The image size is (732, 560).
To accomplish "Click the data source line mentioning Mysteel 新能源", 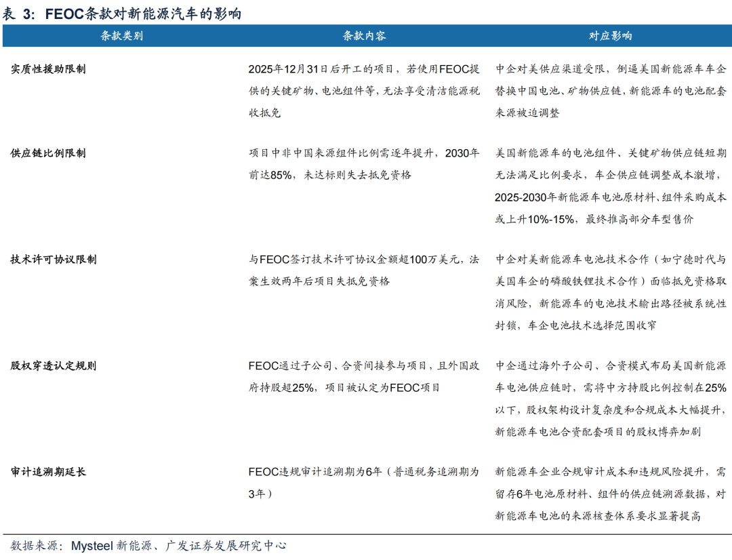I will [148, 545].
